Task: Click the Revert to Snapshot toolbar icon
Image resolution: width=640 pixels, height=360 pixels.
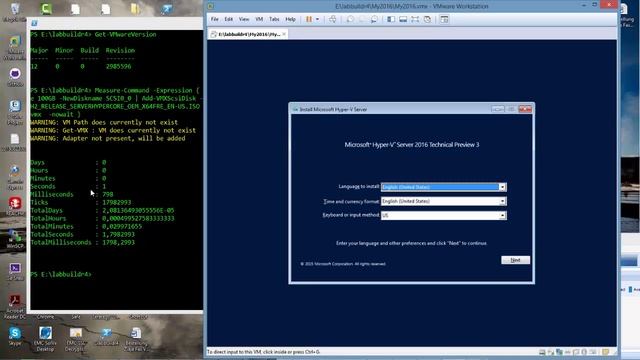Action: 362,19
